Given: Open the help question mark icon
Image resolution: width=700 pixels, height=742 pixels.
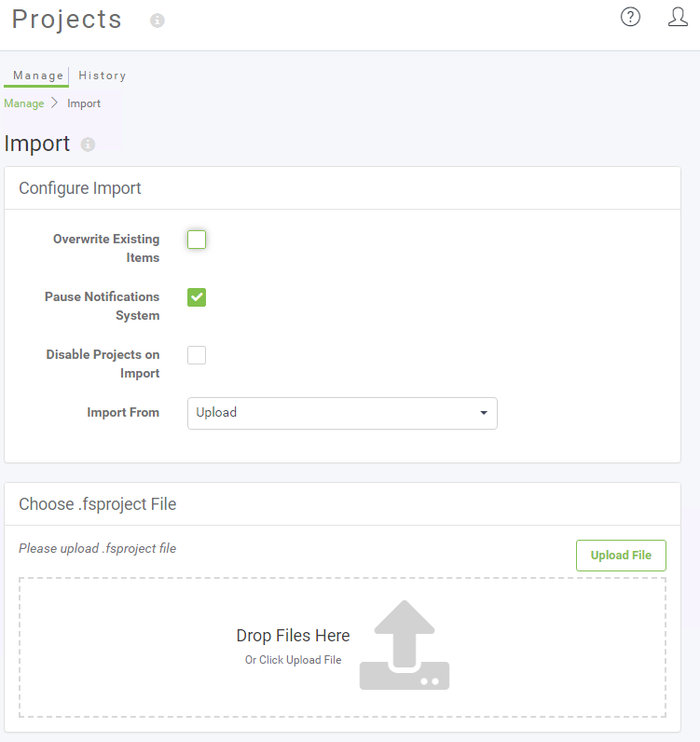Looking at the screenshot, I should click(630, 17).
